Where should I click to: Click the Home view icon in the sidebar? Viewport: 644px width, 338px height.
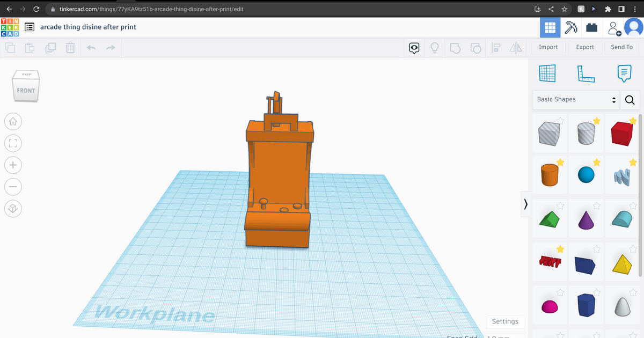(x=13, y=122)
